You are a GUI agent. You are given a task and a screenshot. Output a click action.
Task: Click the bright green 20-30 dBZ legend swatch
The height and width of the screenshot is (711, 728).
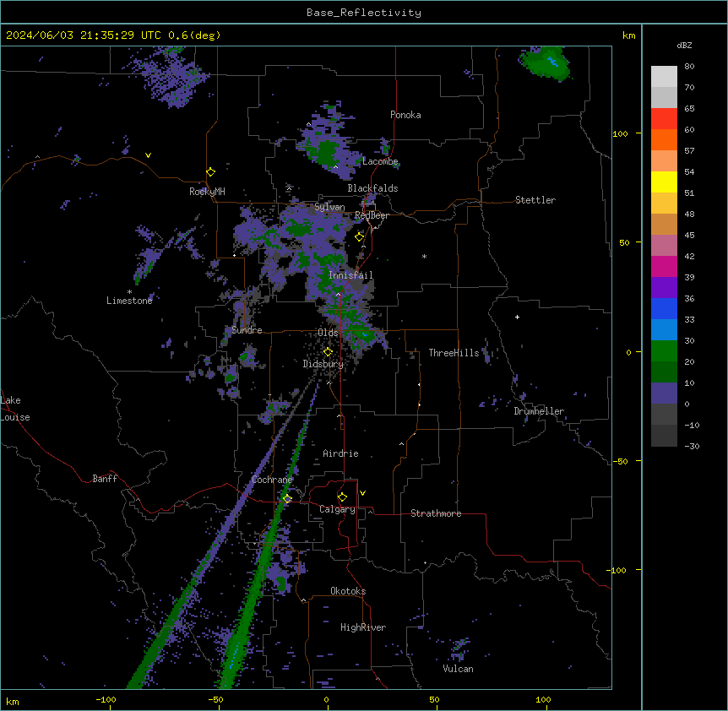664,351
